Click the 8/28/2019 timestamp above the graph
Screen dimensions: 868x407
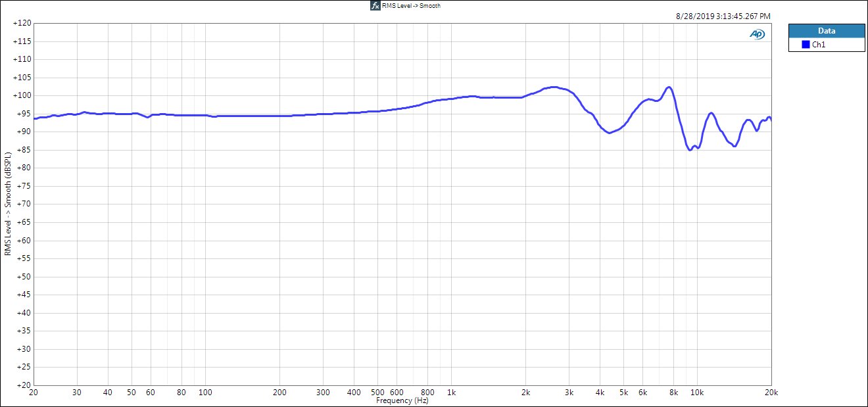tap(725, 16)
